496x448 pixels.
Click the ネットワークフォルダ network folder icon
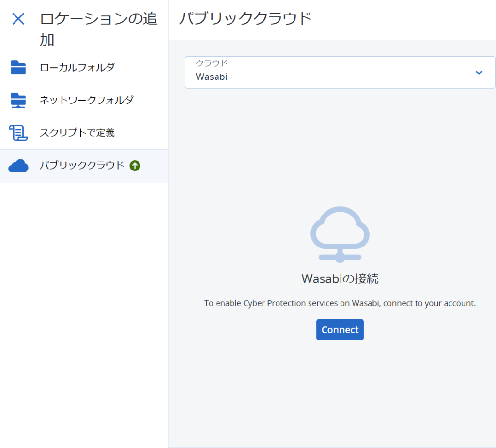coord(18,100)
